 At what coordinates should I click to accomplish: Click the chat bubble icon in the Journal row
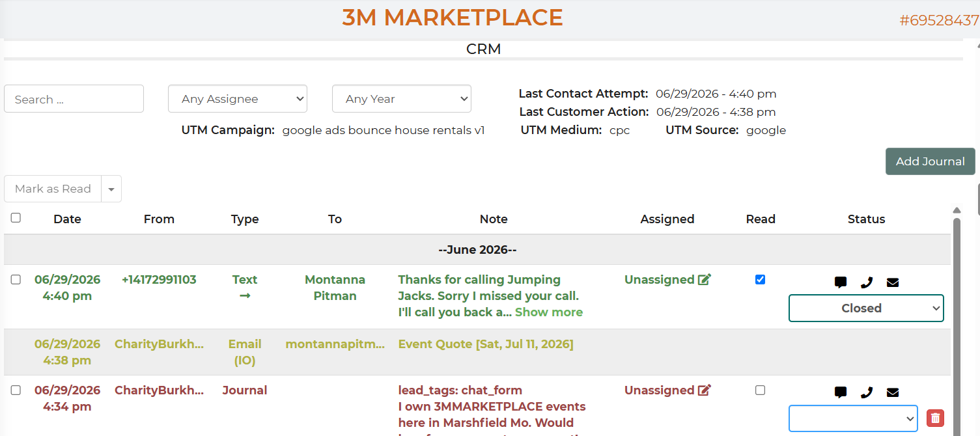841,392
